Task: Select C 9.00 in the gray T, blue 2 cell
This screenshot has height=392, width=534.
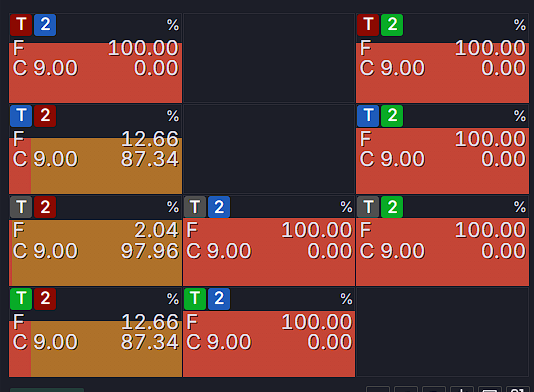Action: click(x=219, y=251)
